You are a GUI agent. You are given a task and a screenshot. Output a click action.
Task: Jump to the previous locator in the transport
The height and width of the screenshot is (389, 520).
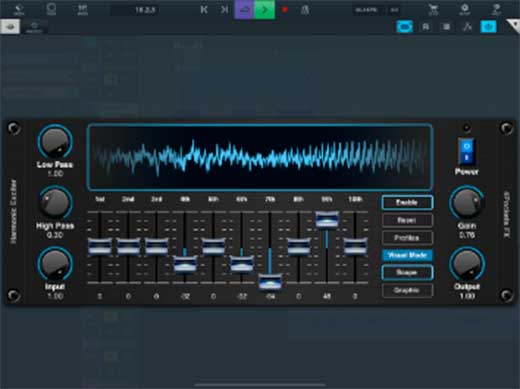(x=204, y=10)
